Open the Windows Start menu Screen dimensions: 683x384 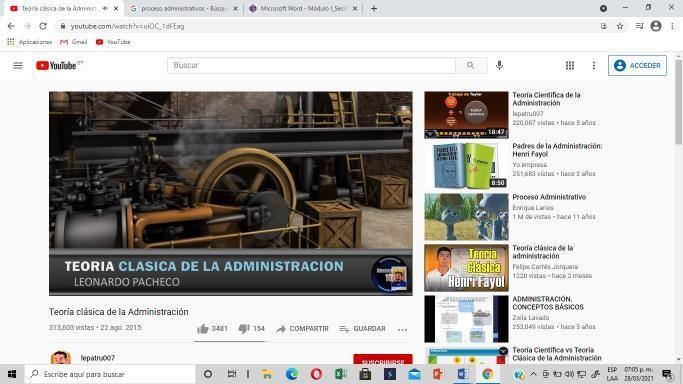[12, 374]
